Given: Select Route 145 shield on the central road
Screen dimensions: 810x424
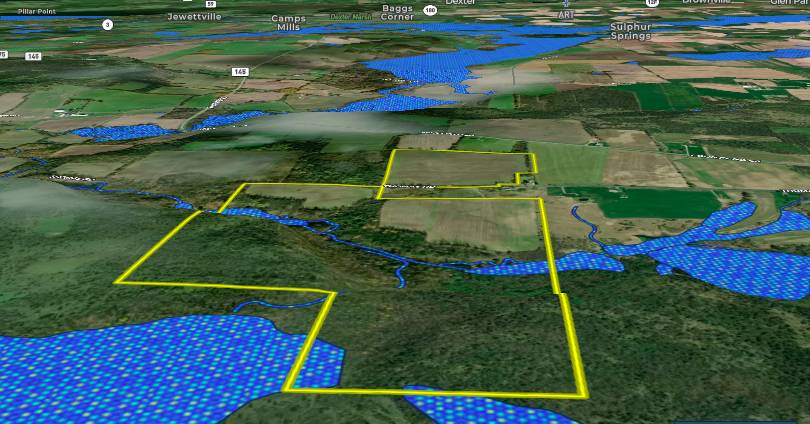Looking at the screenshot, I should click(240, 72).
